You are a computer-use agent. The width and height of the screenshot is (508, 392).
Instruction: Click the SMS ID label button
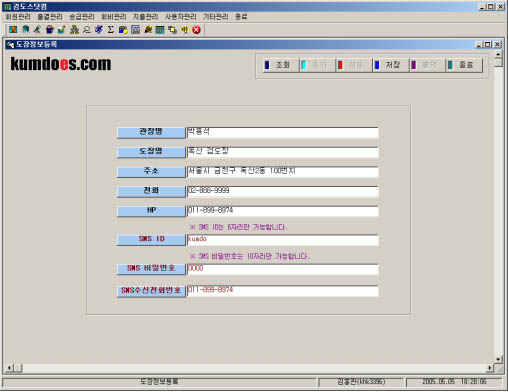pos(151,240)
